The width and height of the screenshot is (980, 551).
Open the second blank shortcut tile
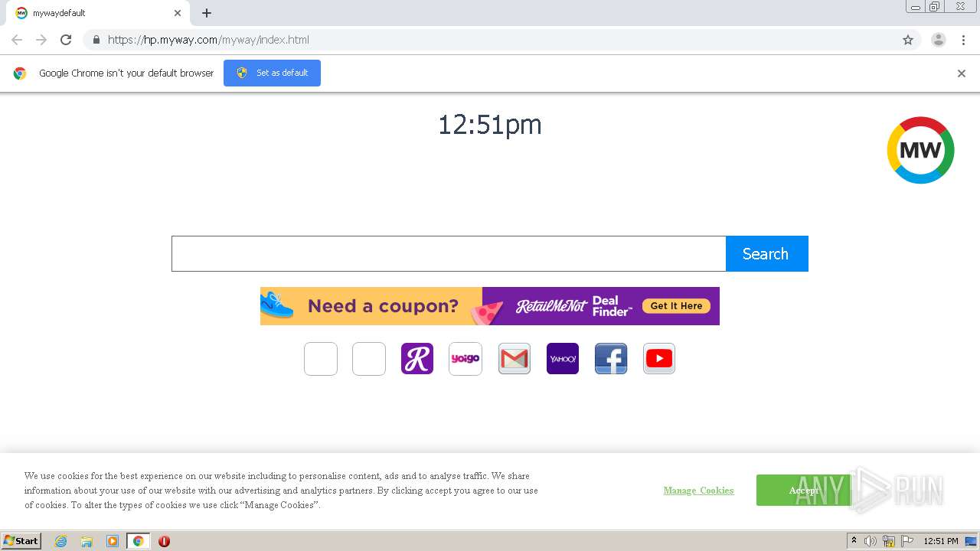tap(369, 359)
